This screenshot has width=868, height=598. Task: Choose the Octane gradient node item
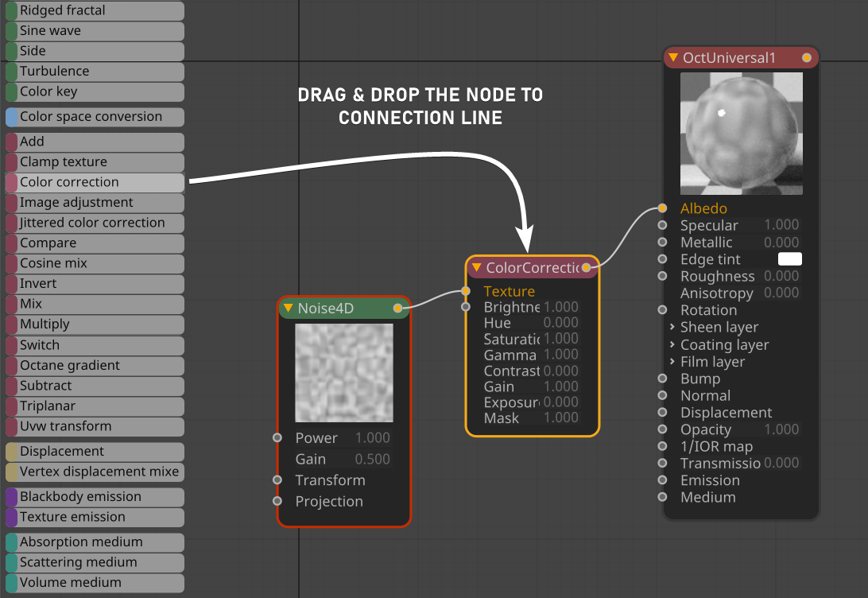(95, 365)
